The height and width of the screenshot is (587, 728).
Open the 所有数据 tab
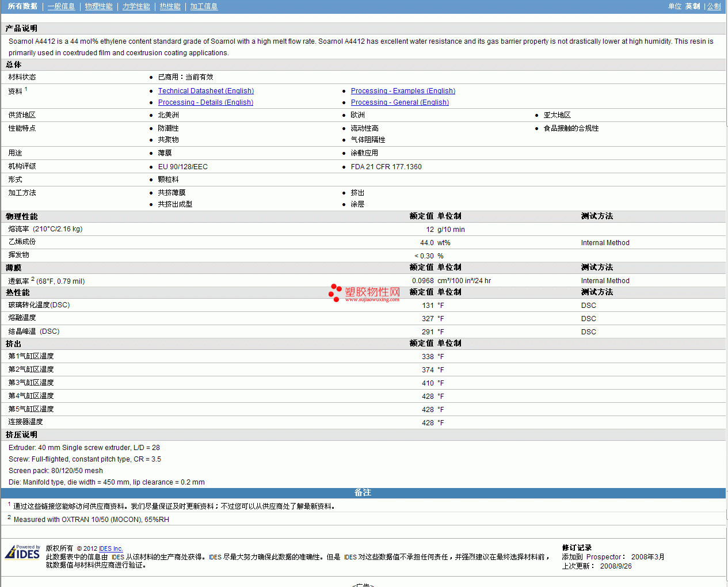pyautogui.click(x=22, y=6)
